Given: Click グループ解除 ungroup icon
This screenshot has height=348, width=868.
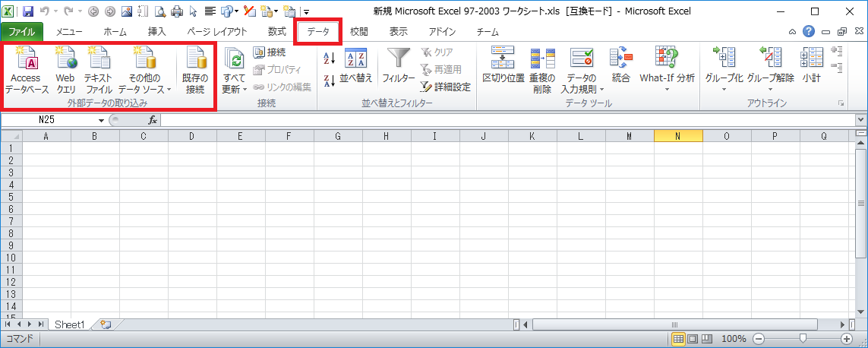Looking at the screenshot, I should click(770, 58).
